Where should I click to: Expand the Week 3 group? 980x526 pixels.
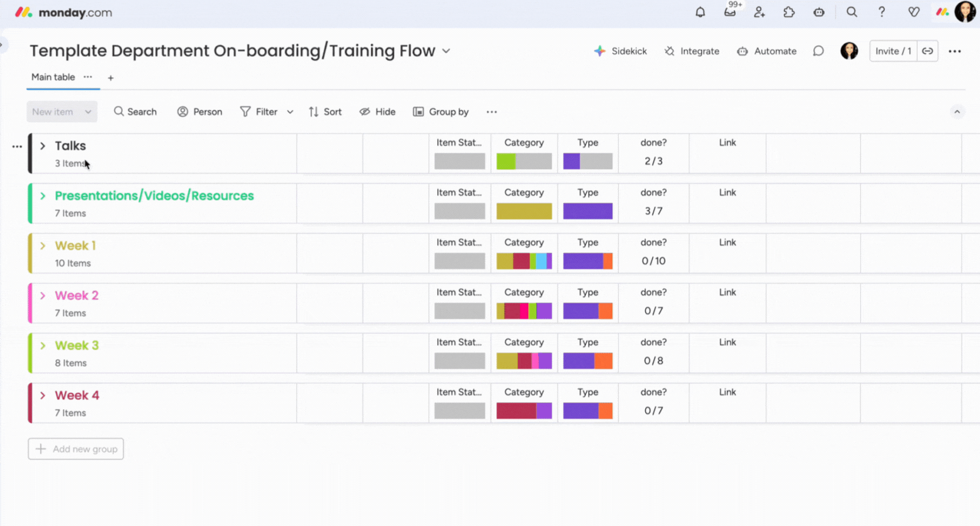(x=43, y=345)
